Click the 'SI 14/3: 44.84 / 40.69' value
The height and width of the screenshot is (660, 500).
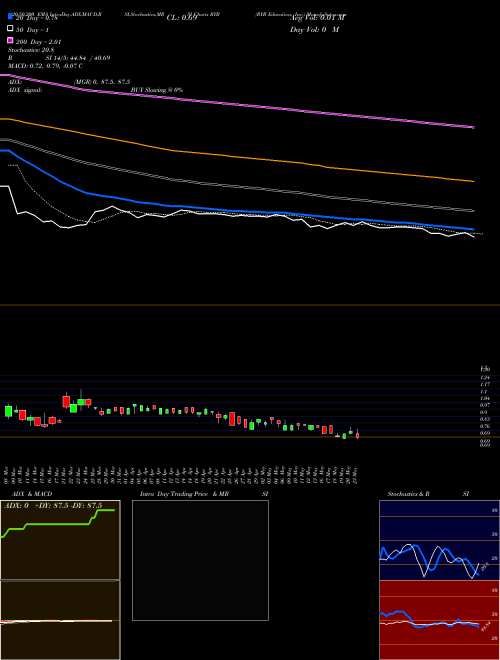(78, 58)
